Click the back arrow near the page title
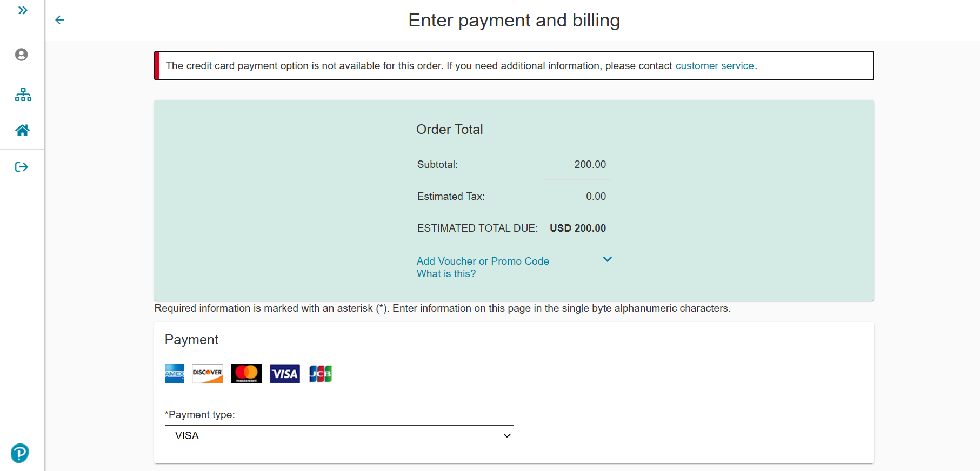Screen dimensions: 980x471 click(59, 20)
